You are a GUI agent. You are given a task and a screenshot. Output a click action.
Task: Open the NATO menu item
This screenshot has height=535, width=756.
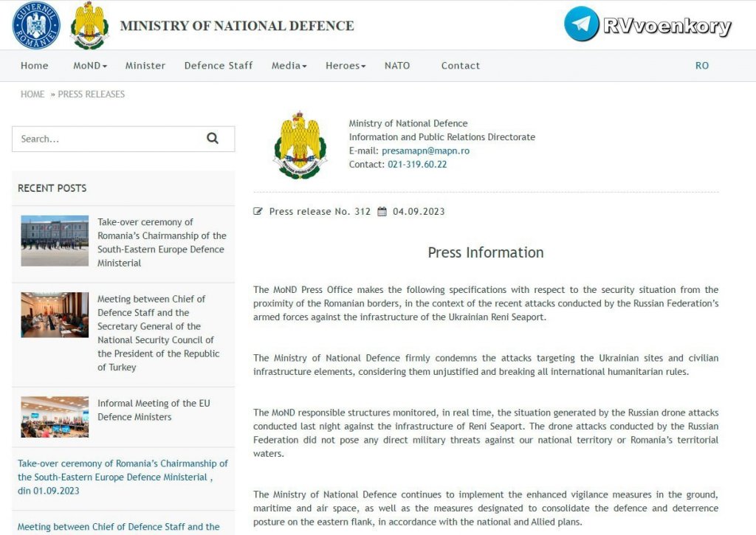(x=397, y=66)
